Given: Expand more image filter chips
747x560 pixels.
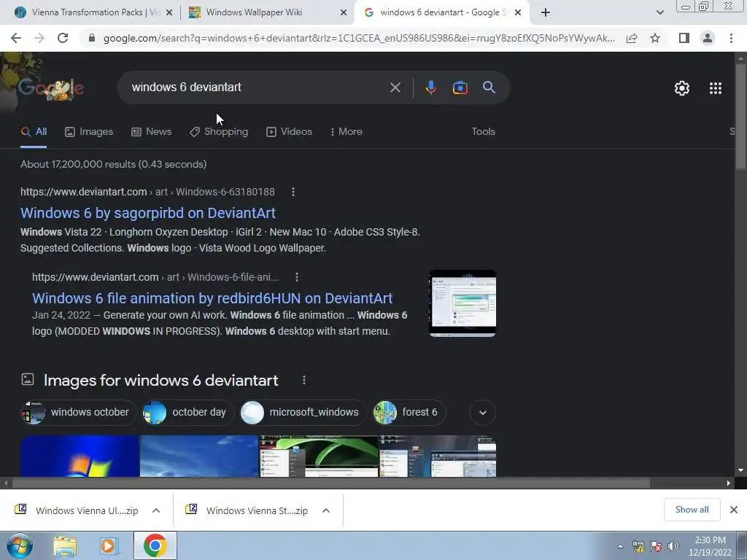Looking at the screenshot, I should pos(483,413).
